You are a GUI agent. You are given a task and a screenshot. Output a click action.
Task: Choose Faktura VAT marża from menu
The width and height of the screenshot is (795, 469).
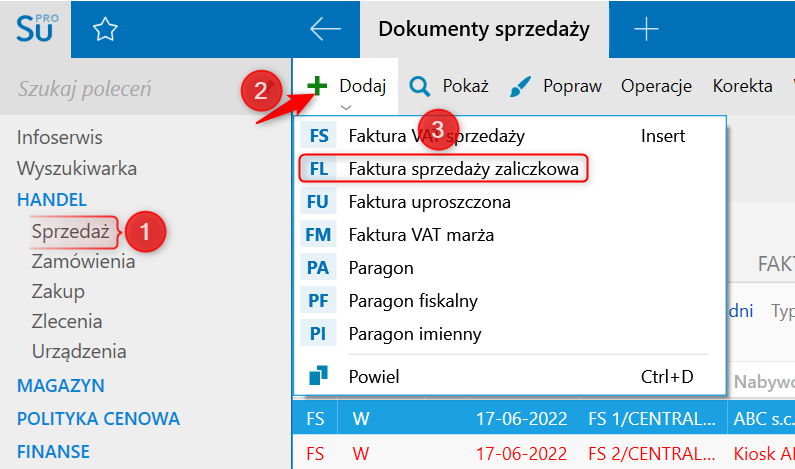421,235
